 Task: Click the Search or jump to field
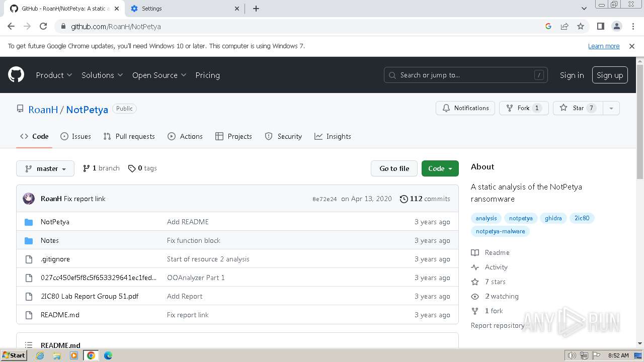[x=466, y=75]
